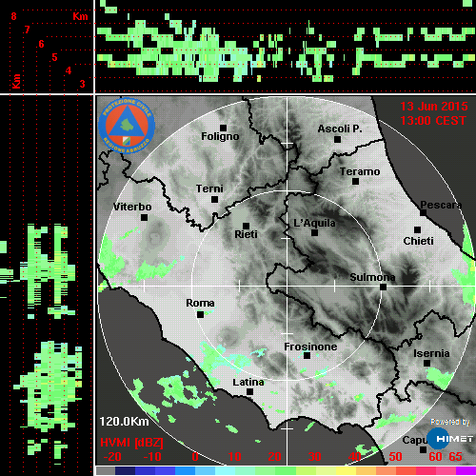Click the Pescara city name label

click(441, 206)
